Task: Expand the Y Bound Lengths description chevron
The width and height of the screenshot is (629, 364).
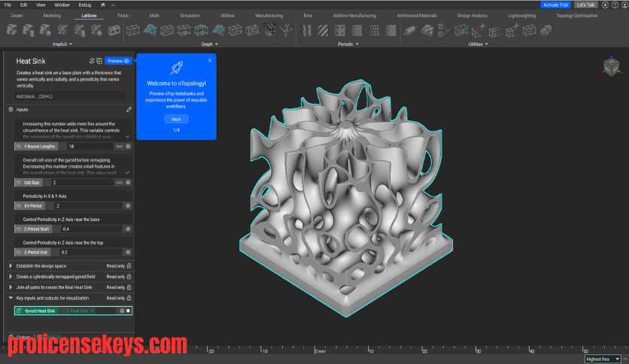Action: click(x=127, y=137)
